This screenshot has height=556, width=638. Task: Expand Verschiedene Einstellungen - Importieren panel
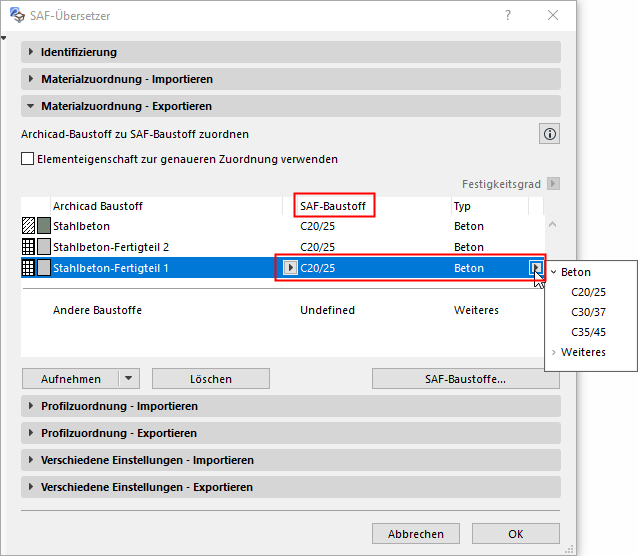[x=291, y=460]
